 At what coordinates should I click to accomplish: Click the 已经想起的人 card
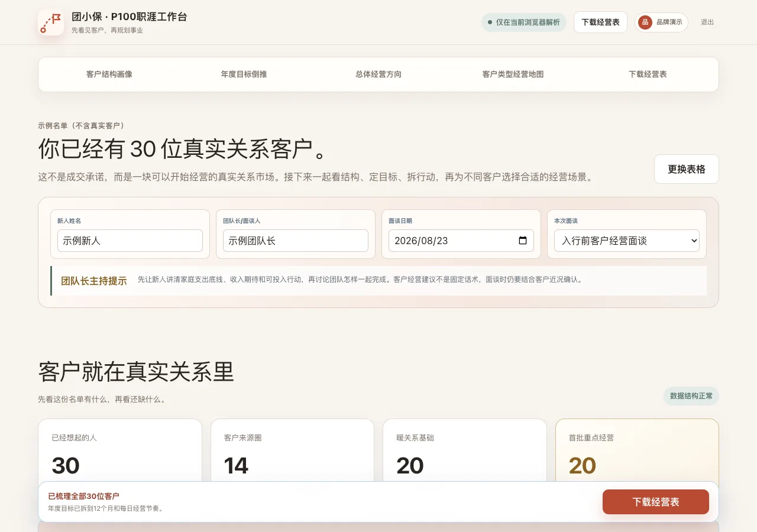tap(120, 451)
